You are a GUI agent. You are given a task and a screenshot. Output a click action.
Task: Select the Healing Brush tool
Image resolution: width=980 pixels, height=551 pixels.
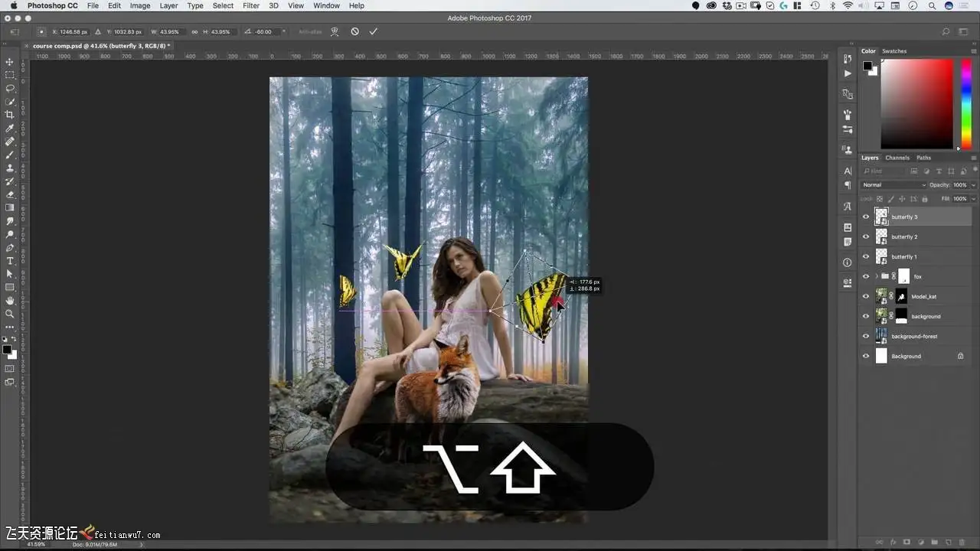[x=10, y=141]
